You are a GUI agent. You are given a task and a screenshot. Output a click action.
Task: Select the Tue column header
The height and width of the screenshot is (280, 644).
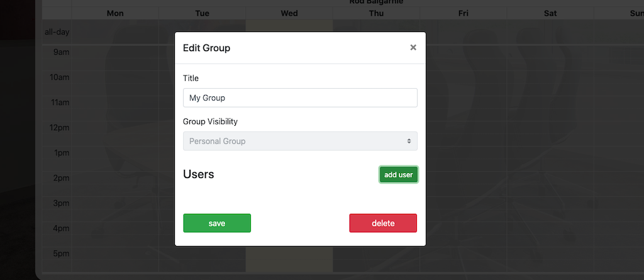tap(203, 13)
